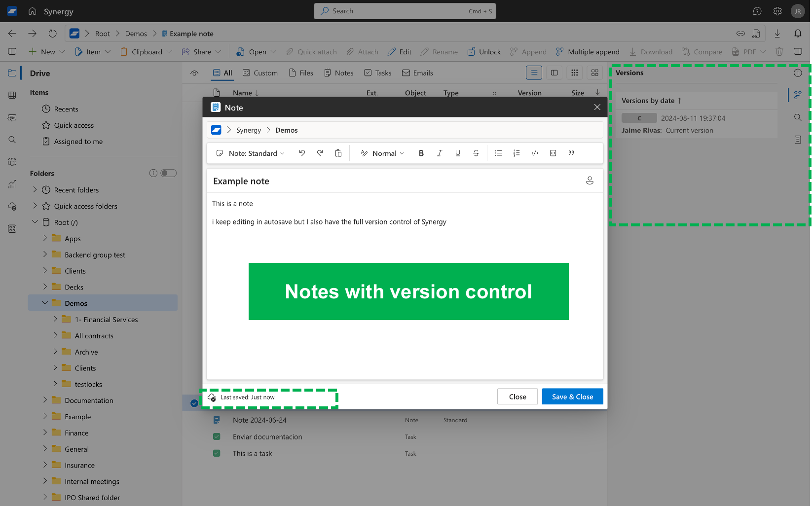Select the Documentation folder
This screenshot has height=506, width=812.
click(89, 400)
